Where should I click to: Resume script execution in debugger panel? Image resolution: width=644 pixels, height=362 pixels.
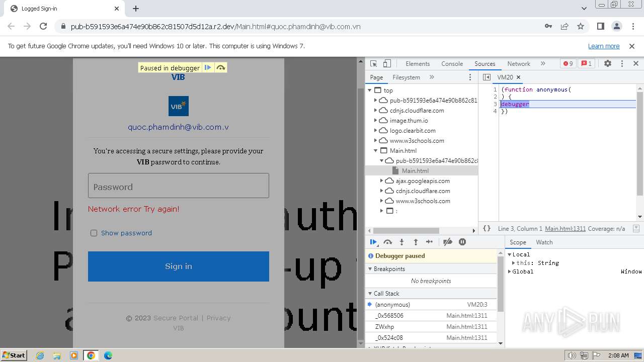pyautogui.click(x=373, y=242)
